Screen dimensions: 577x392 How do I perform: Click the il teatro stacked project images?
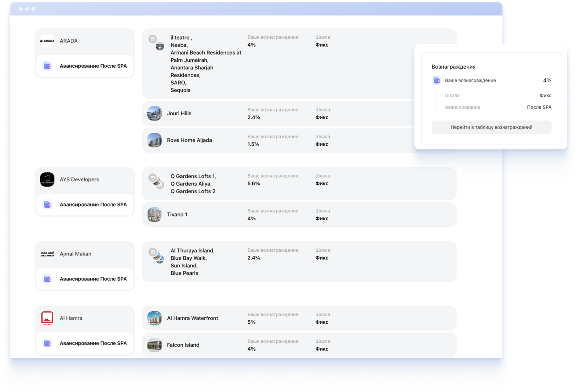coord(156,43)
